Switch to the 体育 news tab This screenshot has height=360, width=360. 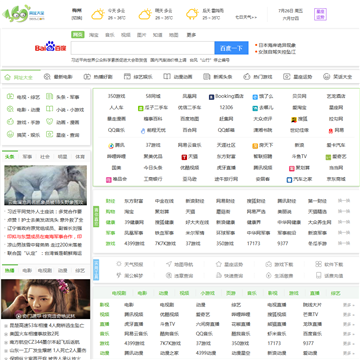[x=80, y=157]
